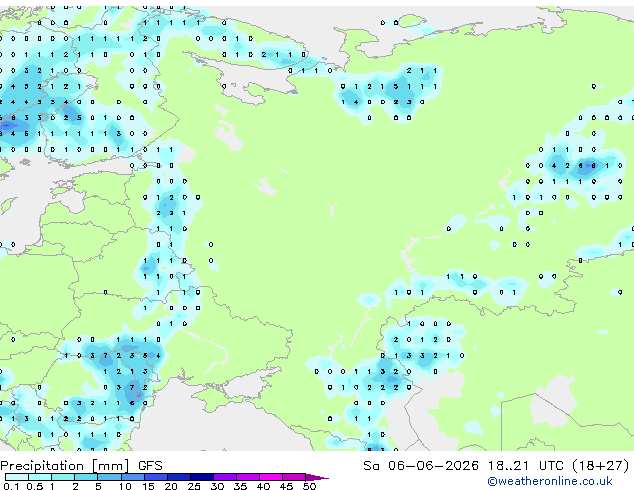634x490 pixels.
Task: Select the 40–45 mm magenta legend box
Action: [x=271, y=477]
